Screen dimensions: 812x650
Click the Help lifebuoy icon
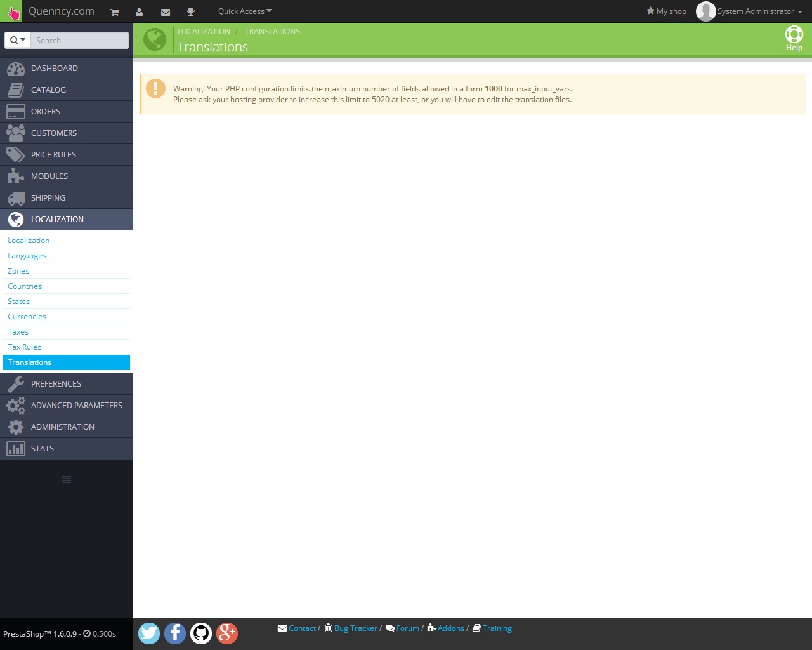point(794,34)
